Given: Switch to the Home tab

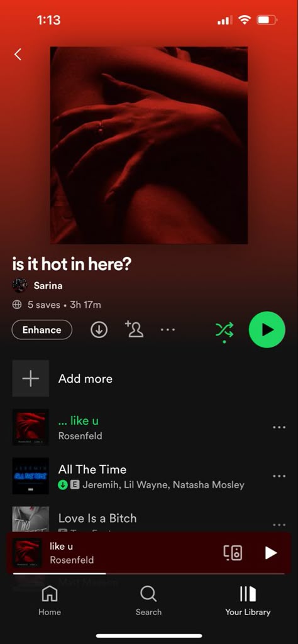Looking at the screenshot, I should click(x=49, y=601).
